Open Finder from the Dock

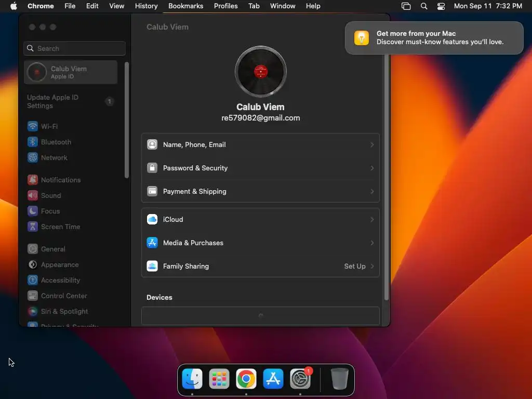click(x=192, y=379)
